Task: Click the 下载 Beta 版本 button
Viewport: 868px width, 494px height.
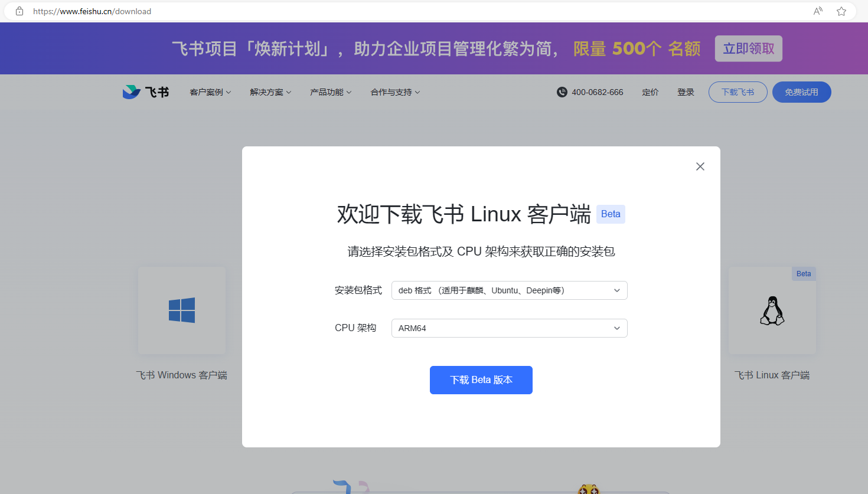Action: (x=481, y=380)
